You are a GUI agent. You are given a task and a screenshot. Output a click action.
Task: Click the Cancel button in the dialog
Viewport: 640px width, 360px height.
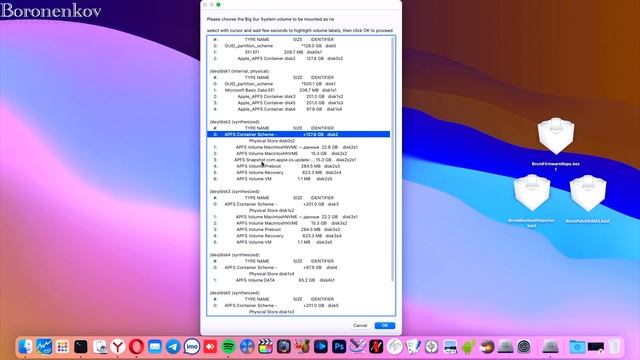point(360,325)
